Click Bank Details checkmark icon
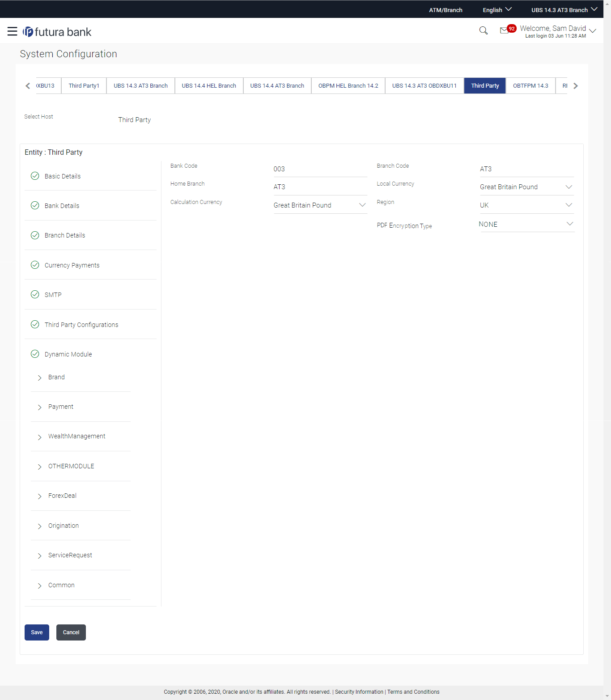 point(35,205)
